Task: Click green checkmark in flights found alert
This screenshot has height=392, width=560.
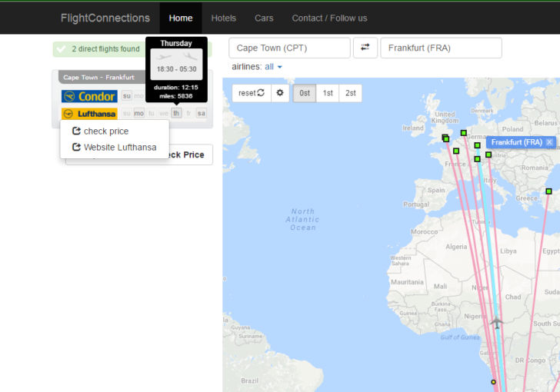Action: (x=61, y=49)
